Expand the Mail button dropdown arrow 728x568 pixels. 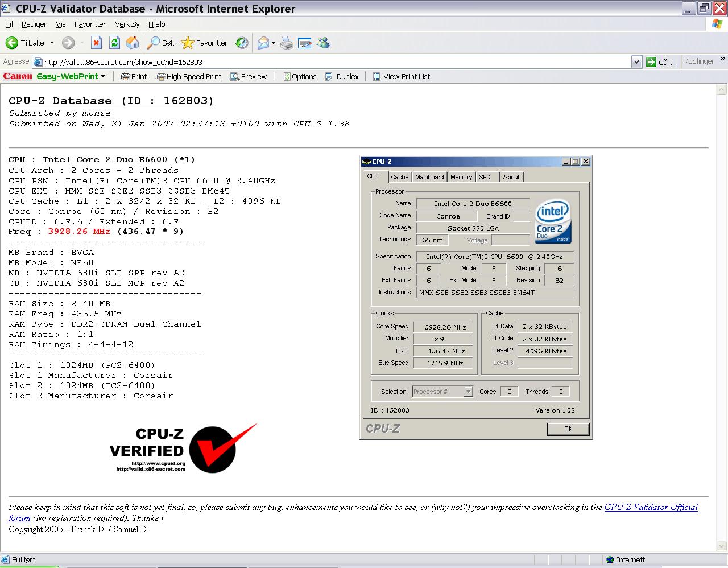tap(274, 43)
